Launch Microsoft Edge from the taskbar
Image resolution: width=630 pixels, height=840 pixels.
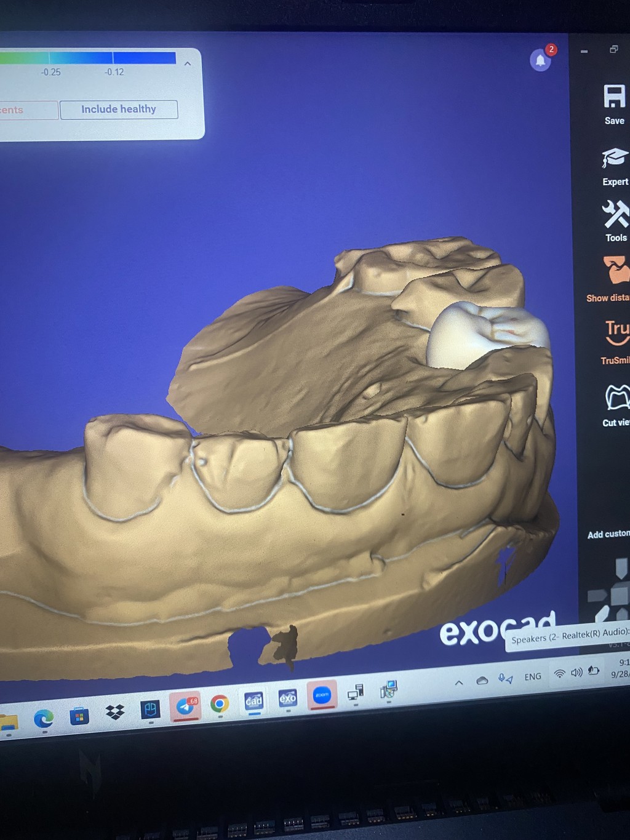click(44, 719)
